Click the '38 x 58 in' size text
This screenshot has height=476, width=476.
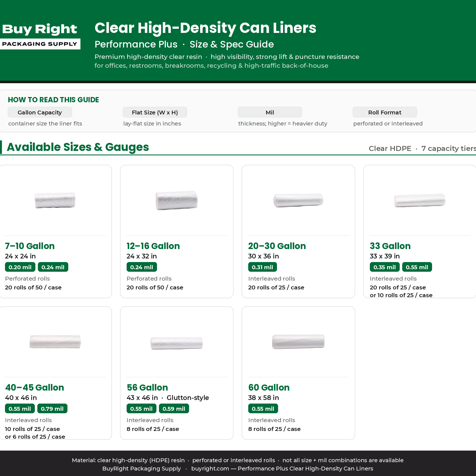(263, 398)
